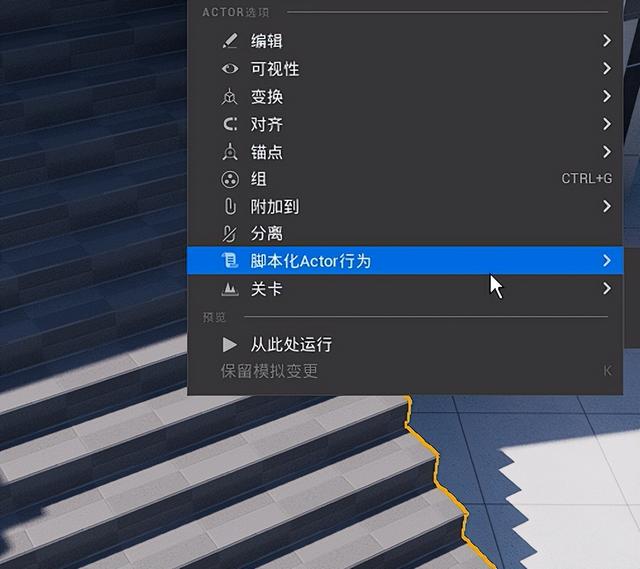The height and width of the screenshot is (569, 640).
Task: Click the level mountain icon beside 关卡
Action: coord(230,289)
